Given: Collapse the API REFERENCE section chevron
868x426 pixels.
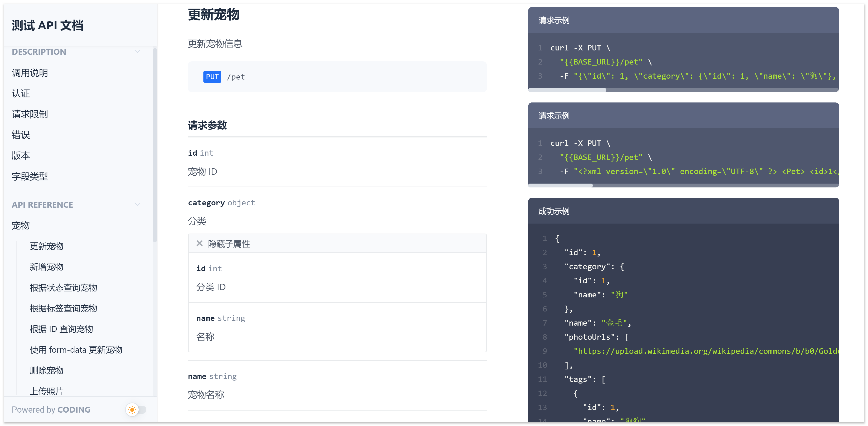Looking at the screenshot, I should (x=137, y=204).
